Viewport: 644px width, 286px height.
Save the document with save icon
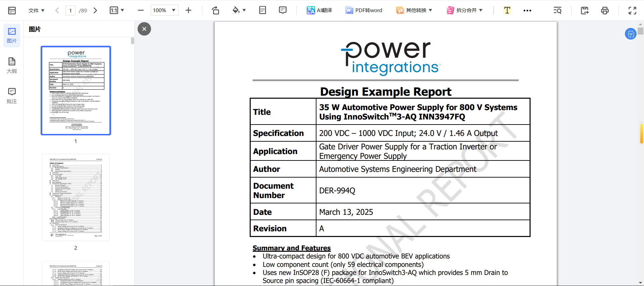(x=585, y=10)
